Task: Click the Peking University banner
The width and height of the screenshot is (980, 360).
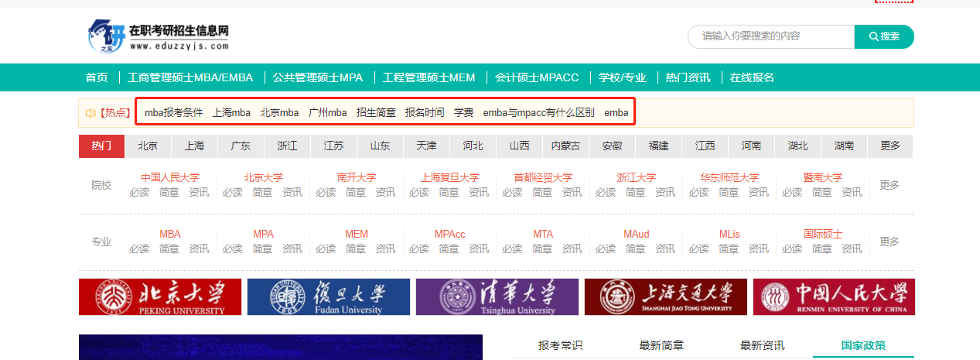Action: [x=160, y=297]
